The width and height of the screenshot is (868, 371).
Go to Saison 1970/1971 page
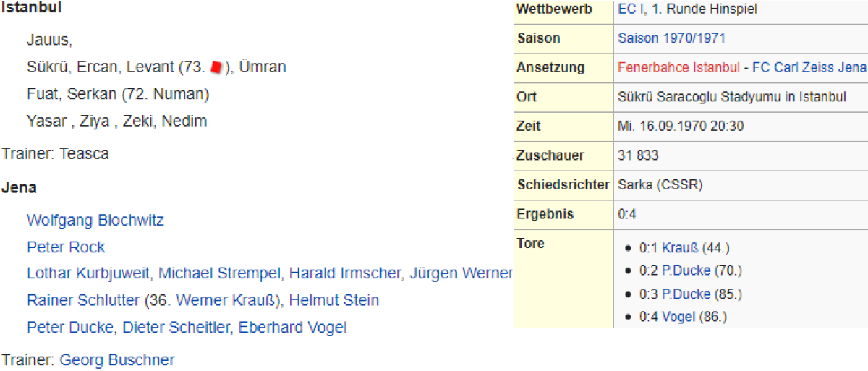pos(671,38)
